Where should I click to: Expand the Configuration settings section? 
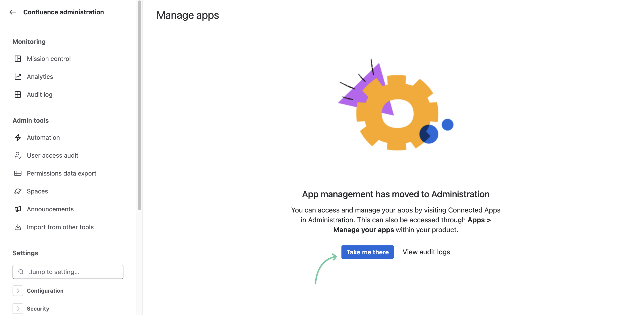coord(18,291)
